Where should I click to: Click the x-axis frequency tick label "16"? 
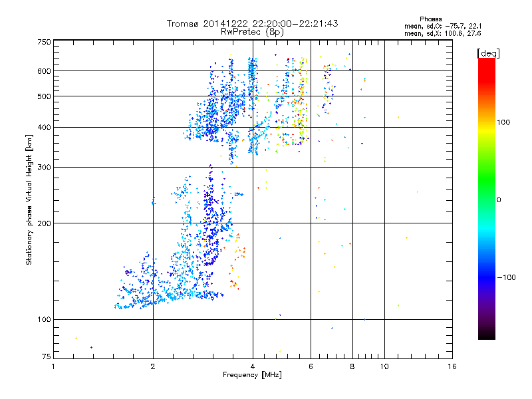(452, 366)
